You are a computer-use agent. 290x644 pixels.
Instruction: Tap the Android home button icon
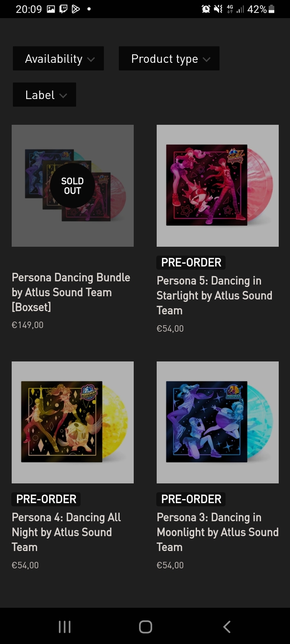(145, 627)
